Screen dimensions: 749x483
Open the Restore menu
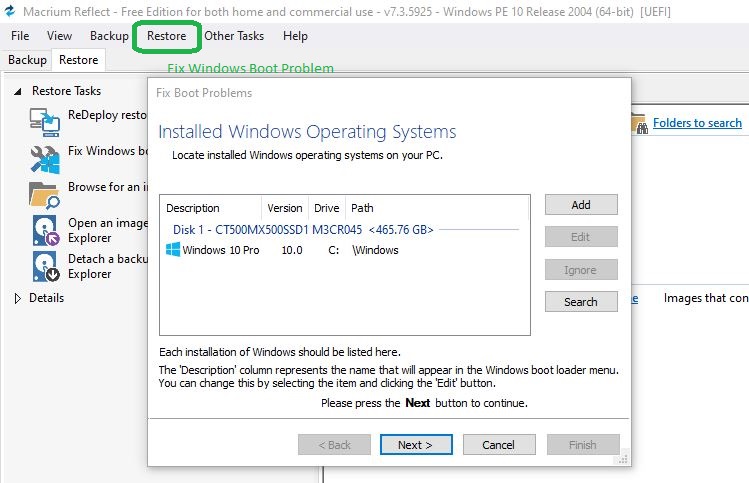[x=166, y=36]
